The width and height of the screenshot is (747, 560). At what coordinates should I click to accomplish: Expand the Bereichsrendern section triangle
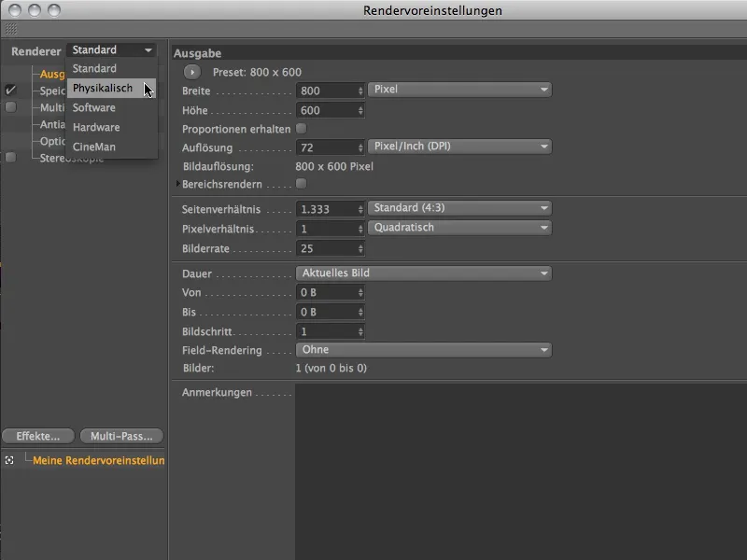(x=178, y=184)
